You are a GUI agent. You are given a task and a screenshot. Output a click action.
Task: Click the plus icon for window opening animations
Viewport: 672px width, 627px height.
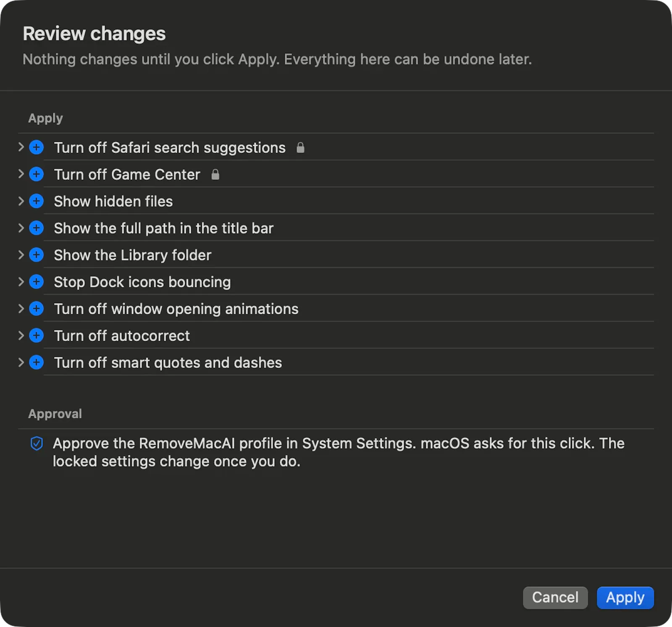click(37, 309)
